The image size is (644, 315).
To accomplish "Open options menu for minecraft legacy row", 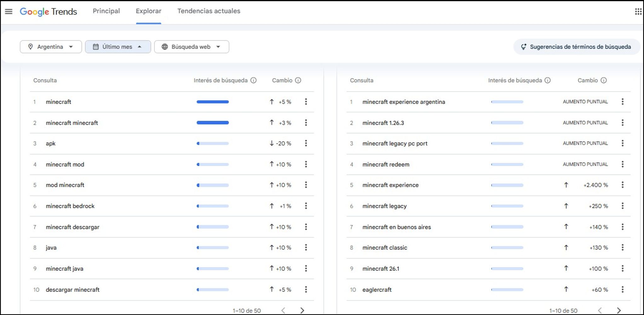I will [x=623, y=206].
